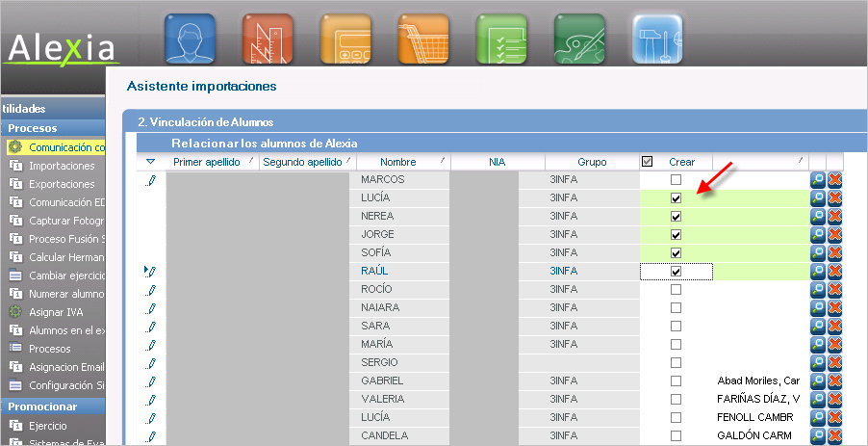Click the pencil edit icon for ROCÍO
This screenshot has width=868, height=446.
[x=150, y=290]
